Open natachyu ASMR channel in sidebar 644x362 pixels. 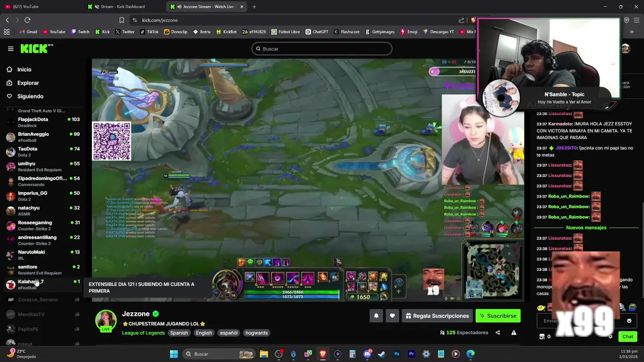click(42, 211)
